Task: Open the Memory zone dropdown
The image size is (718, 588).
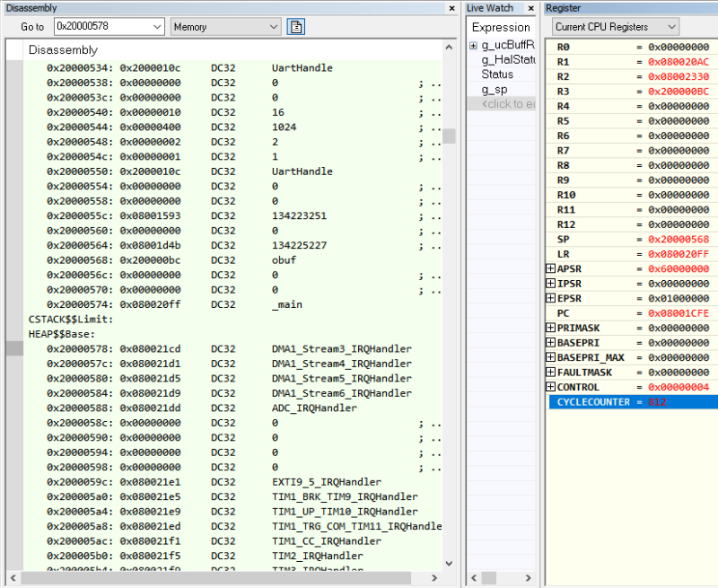Action: pos(276,27)
